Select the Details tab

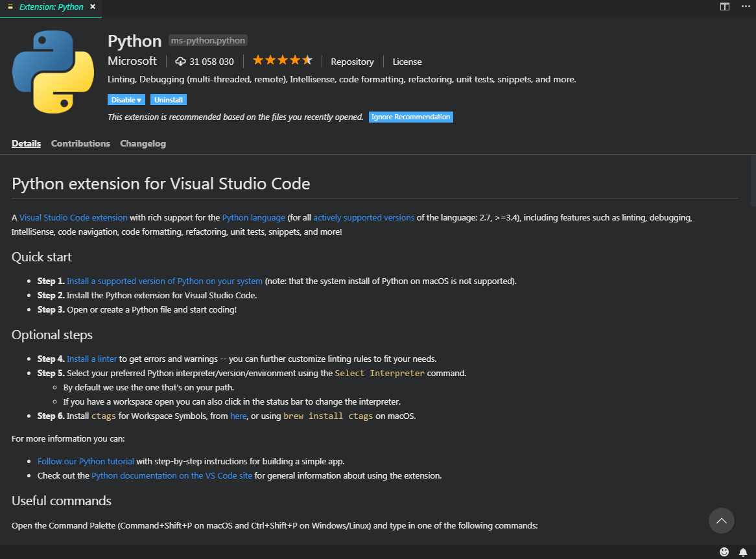[x=26, y=143]
